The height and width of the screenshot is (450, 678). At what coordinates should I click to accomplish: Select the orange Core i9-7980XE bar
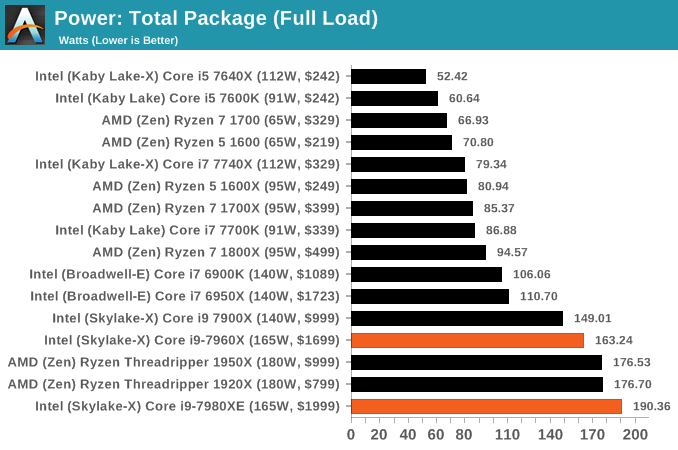(486, 406)
